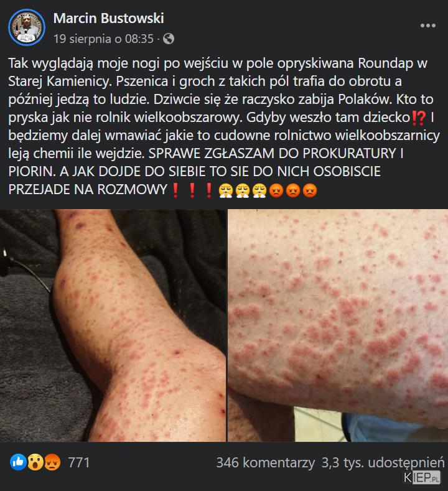Click the public globe privacy icon
448x491 pixels.
(x=169, y=39)
